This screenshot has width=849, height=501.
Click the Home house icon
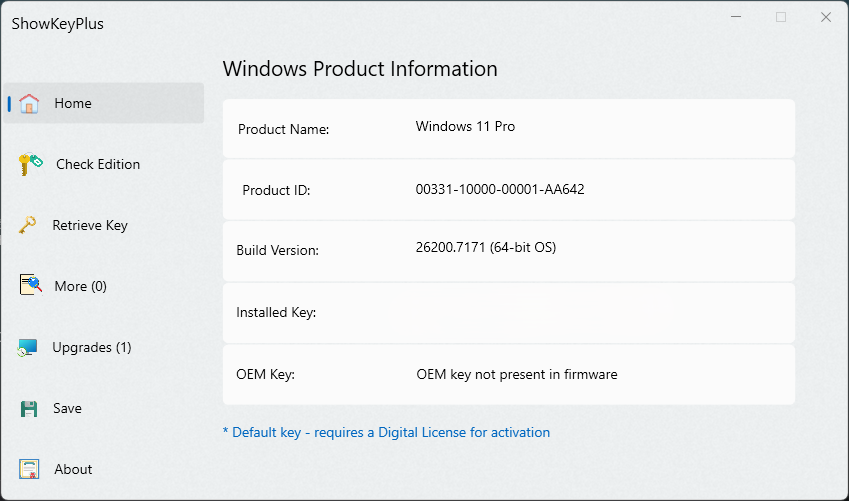click(x=29, y=103)
